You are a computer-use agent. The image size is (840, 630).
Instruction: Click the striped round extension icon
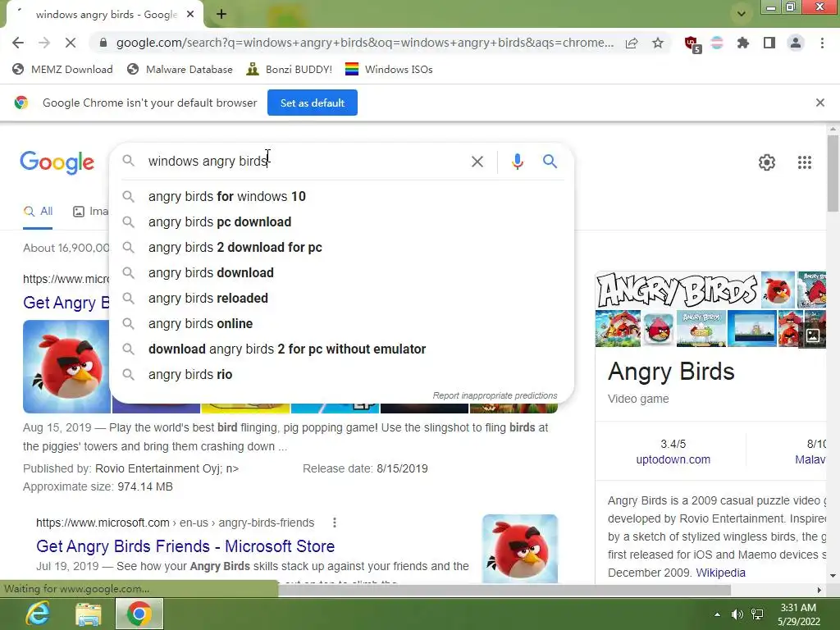717,43
